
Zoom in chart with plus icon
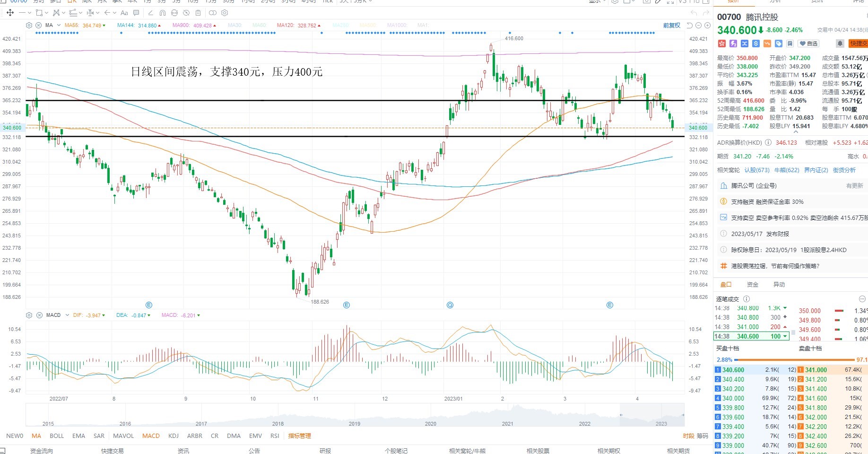[707, 25]
